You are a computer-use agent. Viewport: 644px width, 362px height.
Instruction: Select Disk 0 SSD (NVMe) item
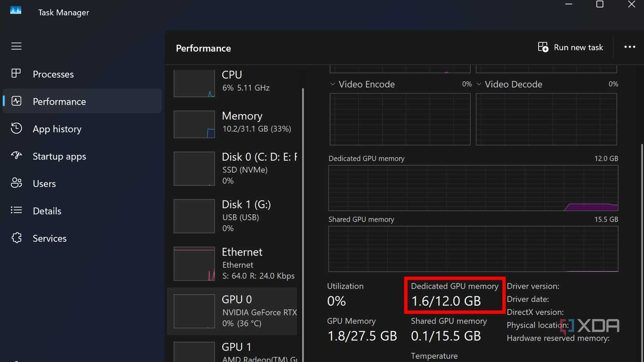click(x=233, y=169)
